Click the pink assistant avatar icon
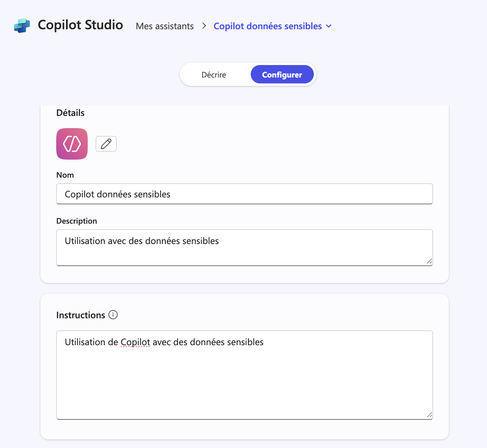 point(72,144)
